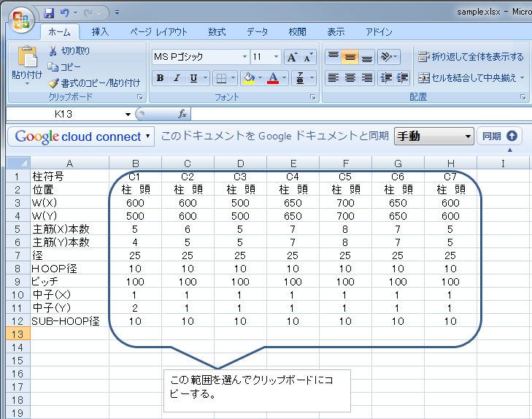Click 折り返して全体を表示する wrap text button

471,57
